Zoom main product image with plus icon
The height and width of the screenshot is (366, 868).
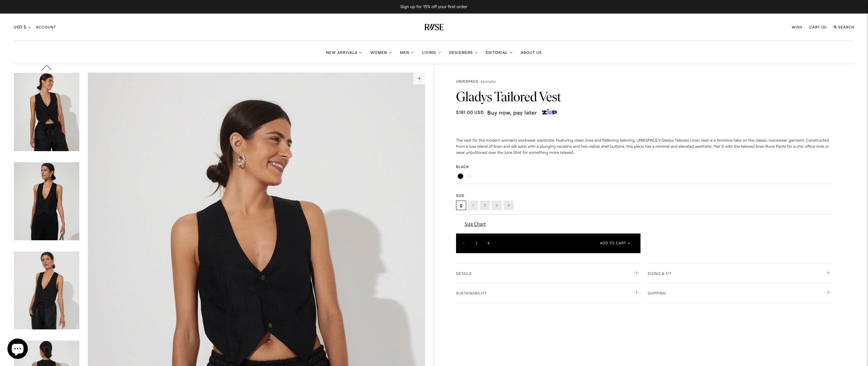[x=419, y=78]
